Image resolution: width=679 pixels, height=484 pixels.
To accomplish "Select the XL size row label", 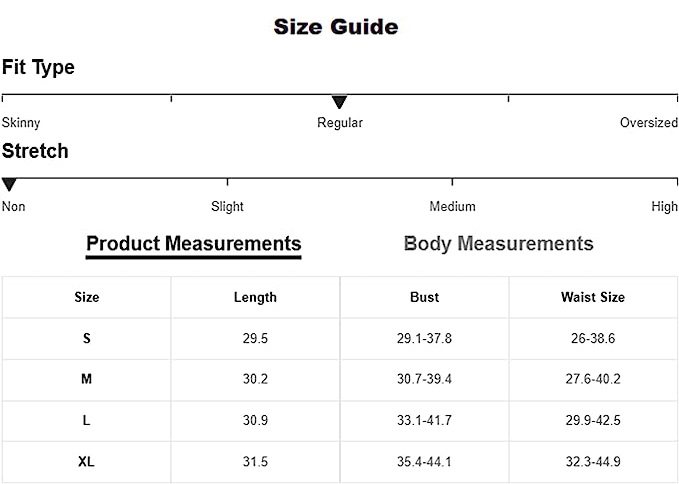I will click(87, 462).
